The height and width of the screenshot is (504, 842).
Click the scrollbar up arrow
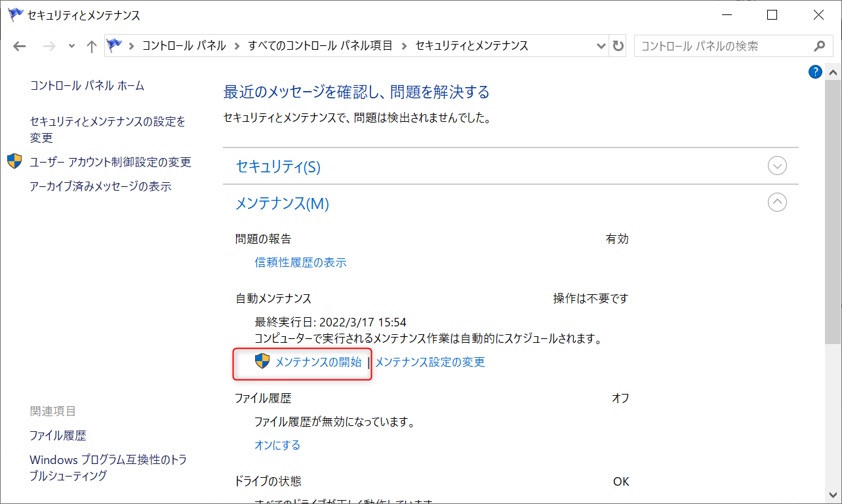point(832,72)
